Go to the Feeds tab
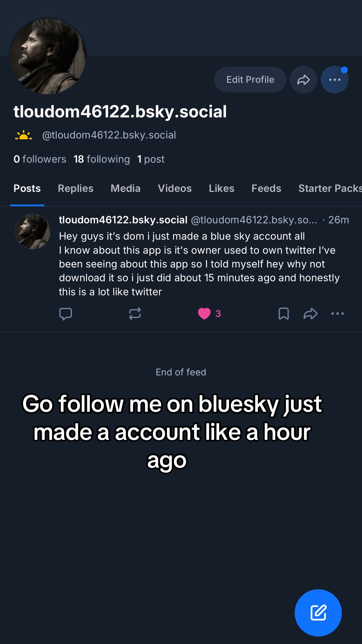 coord(266,188)
